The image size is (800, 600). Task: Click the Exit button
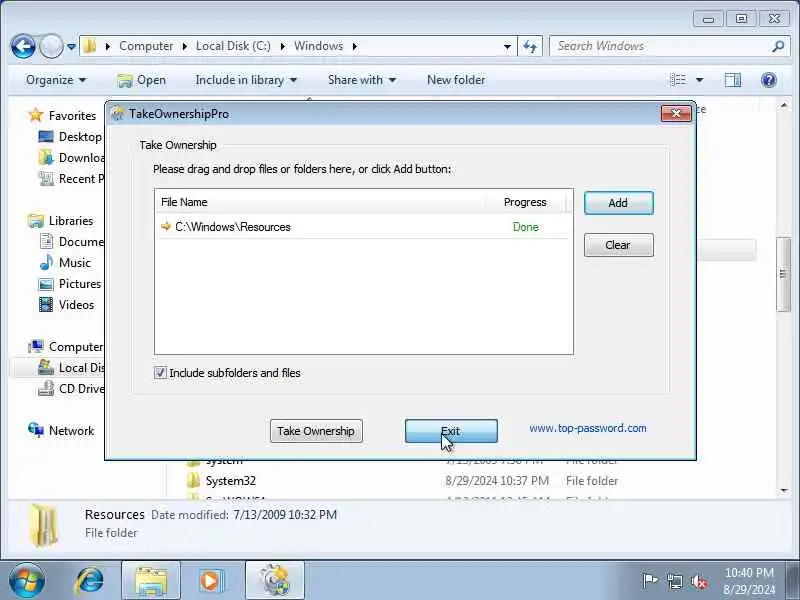(451, 431)
